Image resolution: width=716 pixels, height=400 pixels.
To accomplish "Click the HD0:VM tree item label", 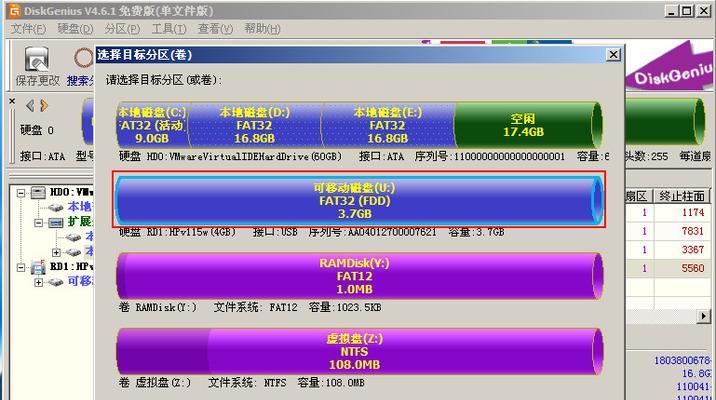I will click(x=71, y=192).
